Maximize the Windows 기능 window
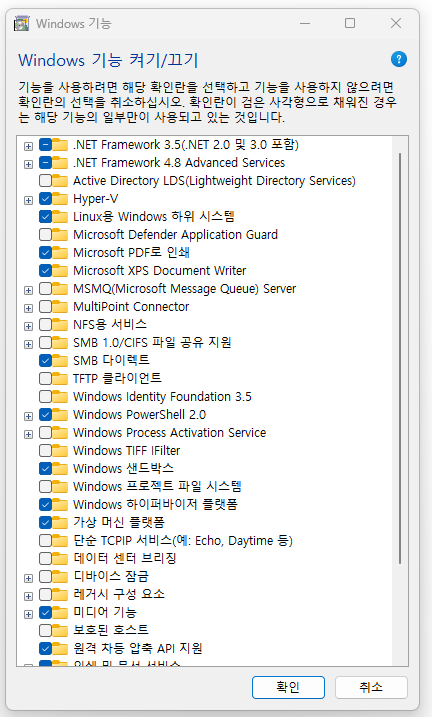Viewport: 432px width, 717px height. [350, 23]
